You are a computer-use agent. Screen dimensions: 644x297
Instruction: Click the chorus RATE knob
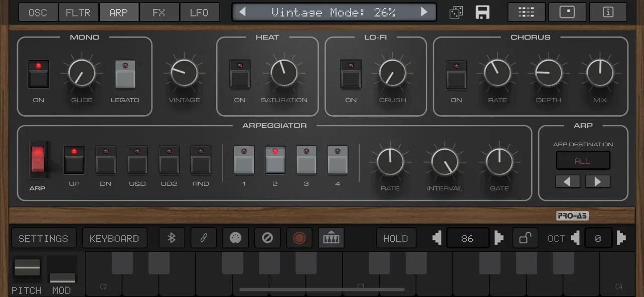click(x=497, y=73)
